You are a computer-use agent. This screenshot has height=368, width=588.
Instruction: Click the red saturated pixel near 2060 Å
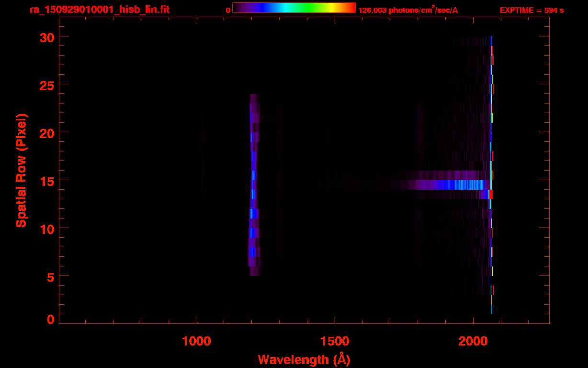click(490, 195)
